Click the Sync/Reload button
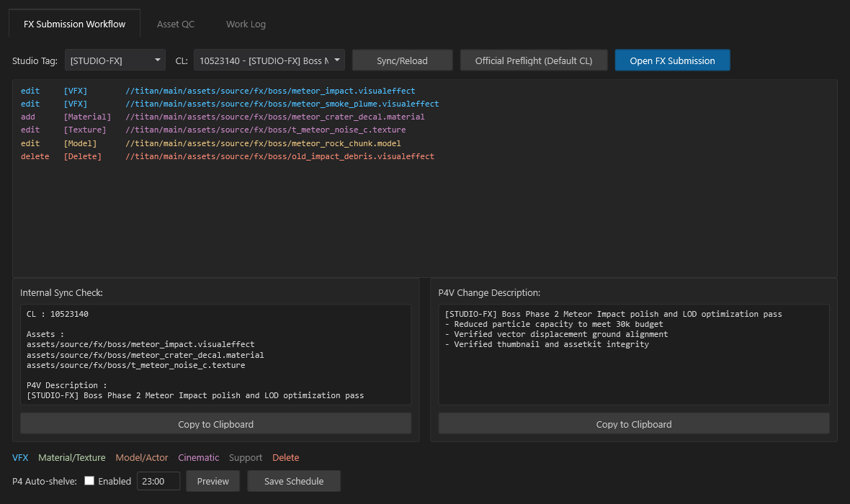Screen dimensions: 850x504 402,60
